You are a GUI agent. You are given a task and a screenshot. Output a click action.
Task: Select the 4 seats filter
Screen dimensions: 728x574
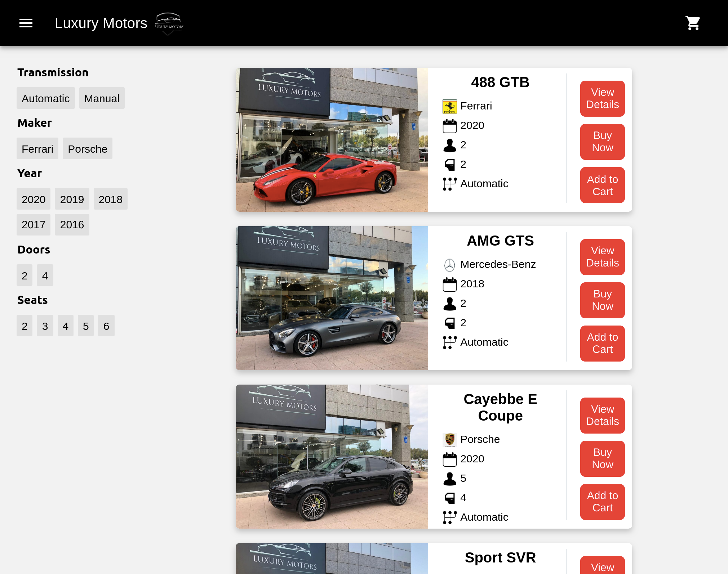tap(66, 326)
